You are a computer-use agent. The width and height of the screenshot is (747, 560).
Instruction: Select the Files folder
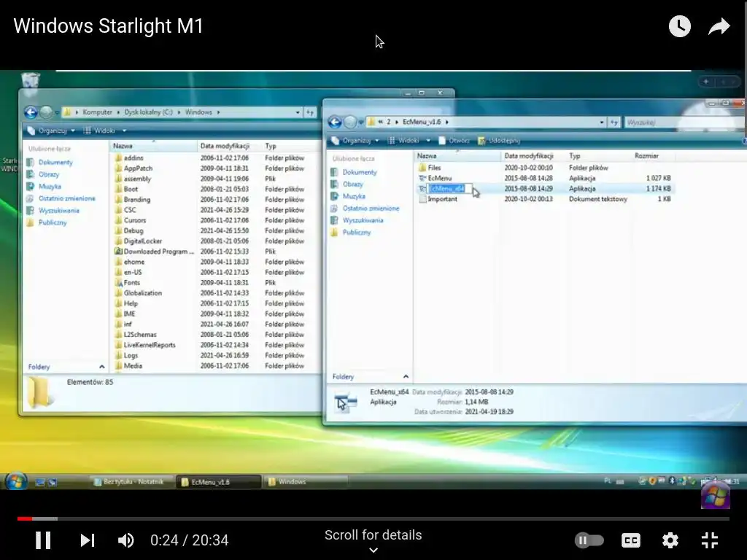[434, 168]
